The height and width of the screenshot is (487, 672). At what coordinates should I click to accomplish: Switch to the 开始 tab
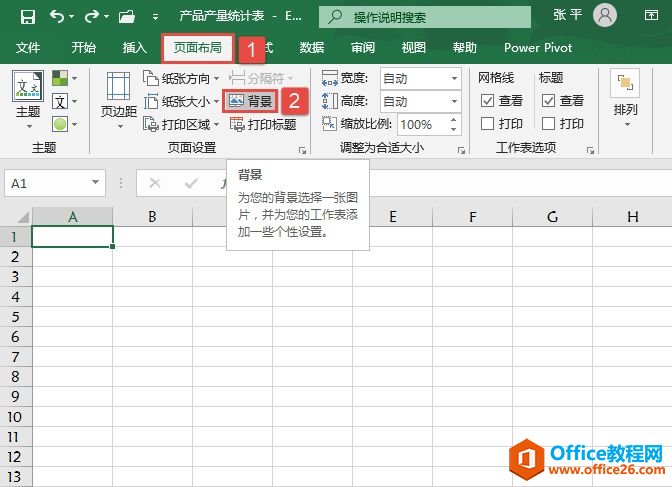(x=84, y=48)
